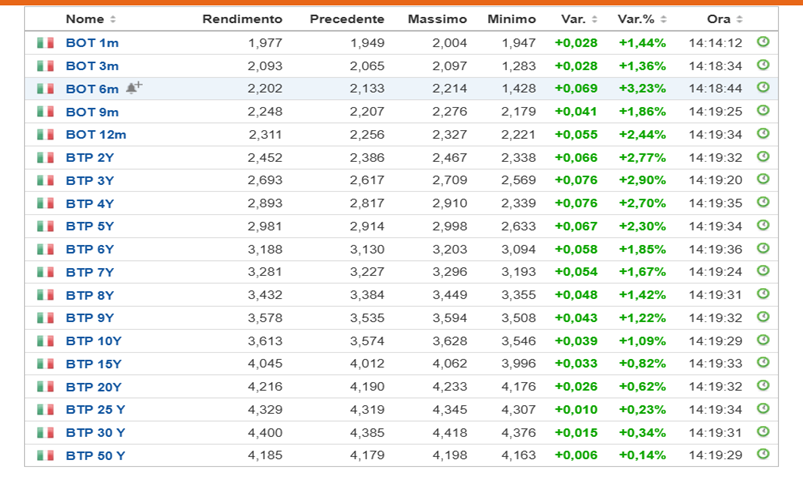This screenshot has height=480, width=803.
Task: Open the BOT 12m bond link
Action: (x=96, y=134)
